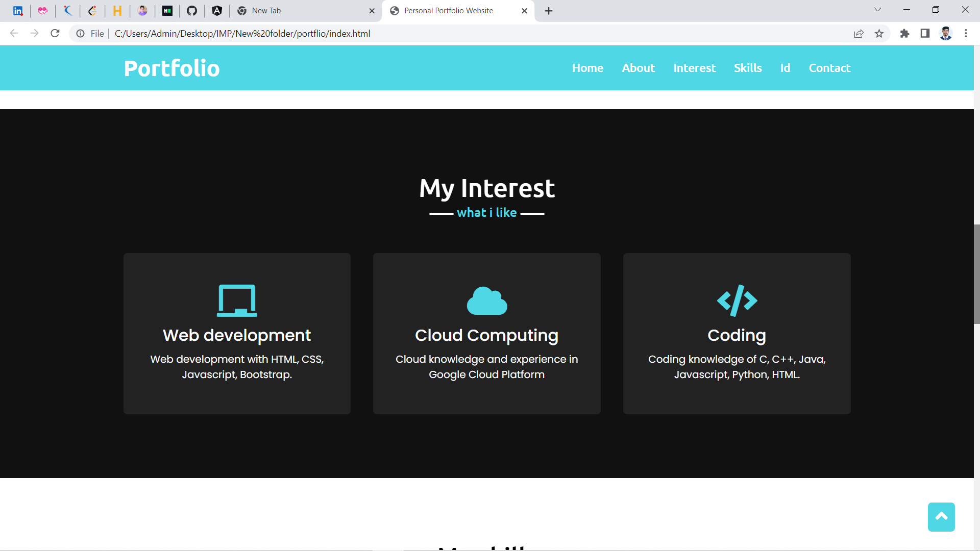Bookmark this page with the star icon

pyautogui.click(x=879, y=34)
